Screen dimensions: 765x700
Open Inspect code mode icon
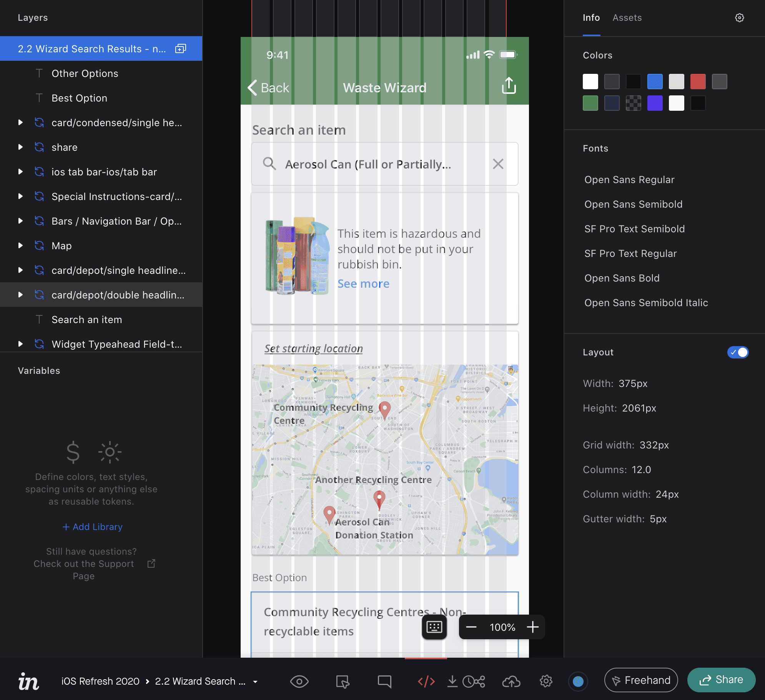pos(426,681)
